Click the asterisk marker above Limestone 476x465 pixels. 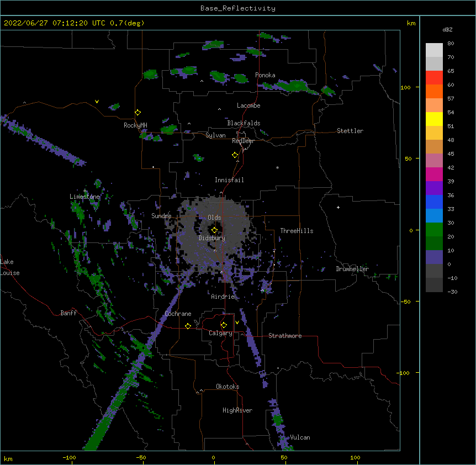(x=85, y=191)
